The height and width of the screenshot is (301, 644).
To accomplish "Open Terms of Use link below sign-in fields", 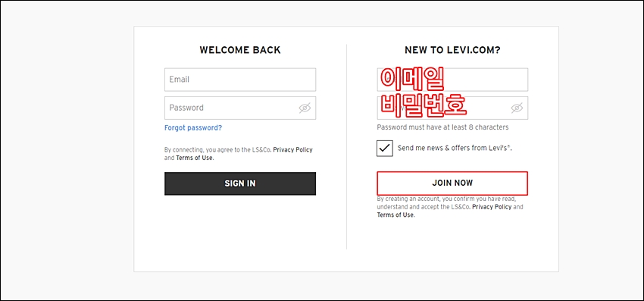I will (194, 158).
